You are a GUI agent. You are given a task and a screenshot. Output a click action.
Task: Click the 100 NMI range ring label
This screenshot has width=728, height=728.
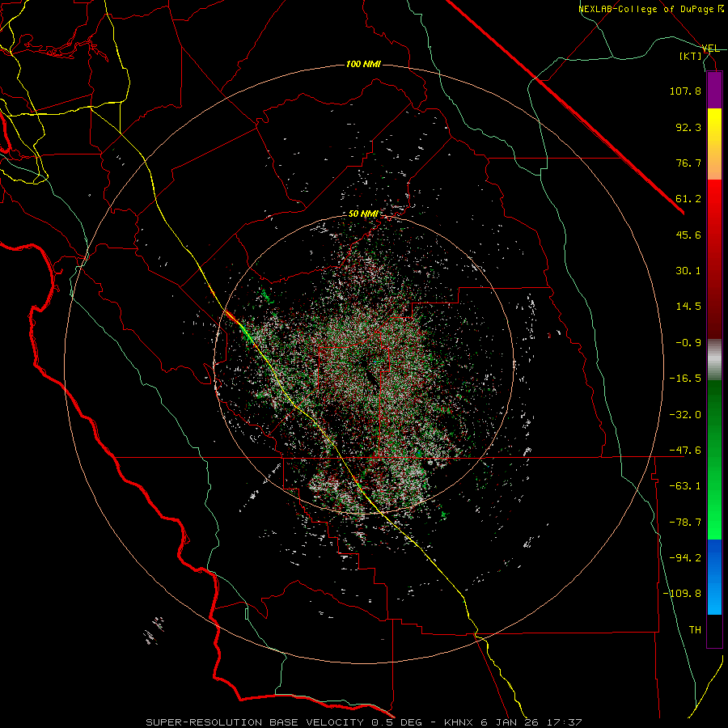363,64
